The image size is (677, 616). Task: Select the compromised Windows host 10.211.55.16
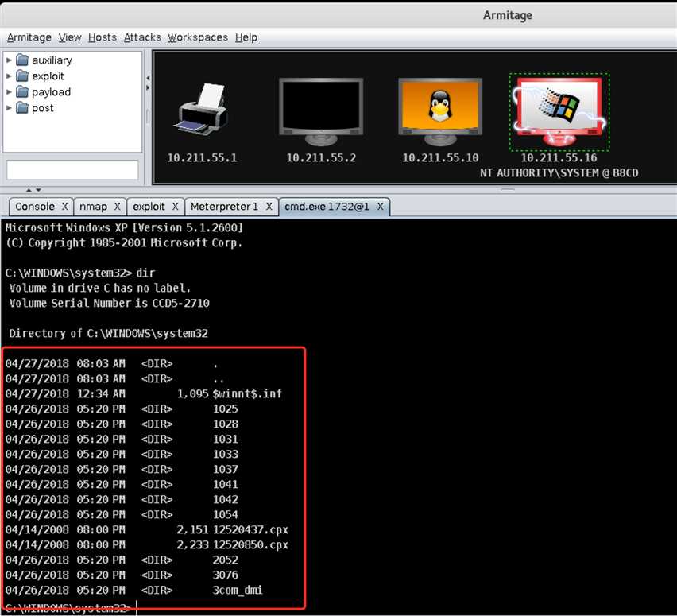[x=559, y=111]
